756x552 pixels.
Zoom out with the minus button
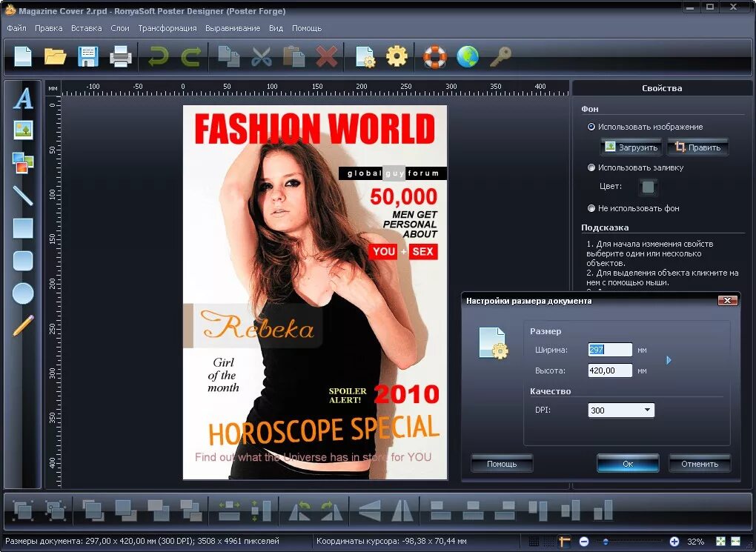[x=584, y=542]
